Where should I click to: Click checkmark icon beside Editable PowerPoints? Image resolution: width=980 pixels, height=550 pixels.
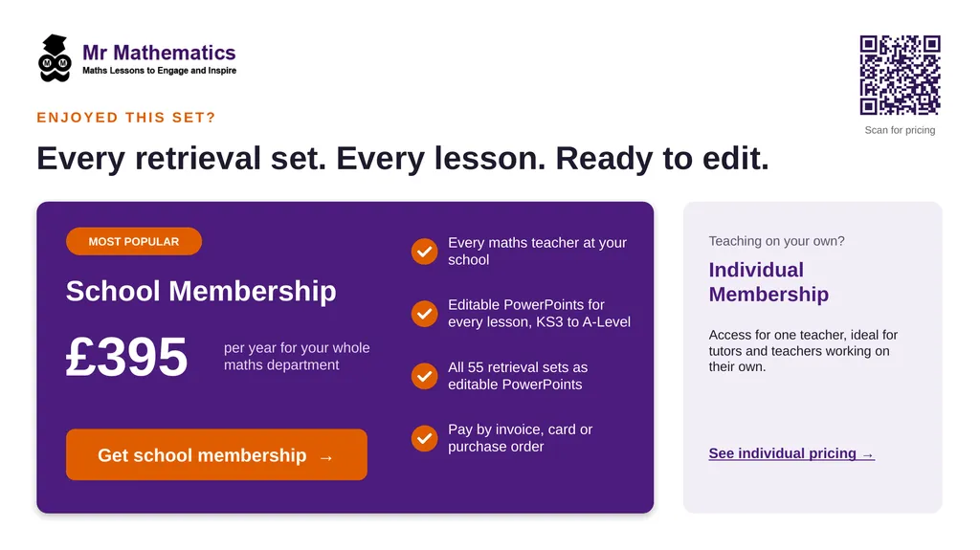(424, 314)
